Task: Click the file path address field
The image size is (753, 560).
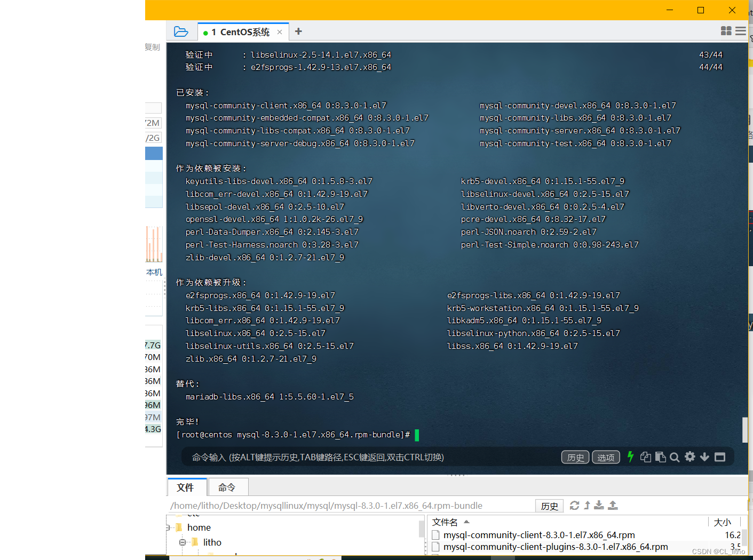Action: click(351, 506)
